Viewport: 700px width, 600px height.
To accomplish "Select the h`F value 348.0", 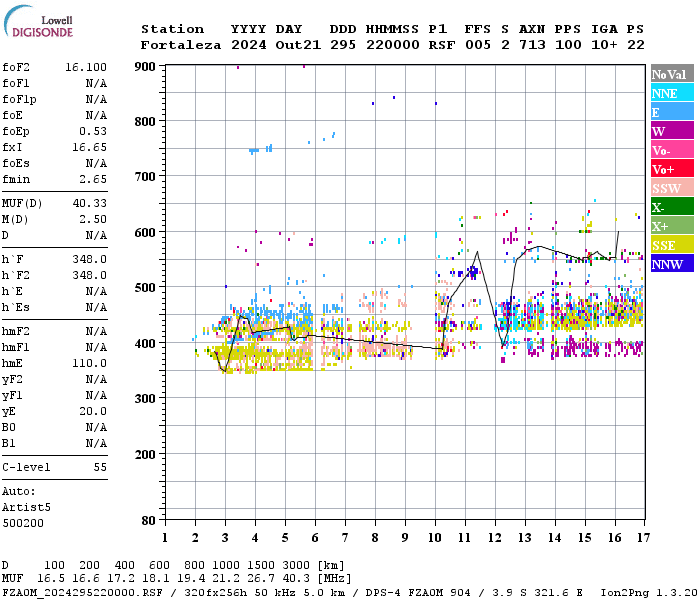I will pos(89,259).
